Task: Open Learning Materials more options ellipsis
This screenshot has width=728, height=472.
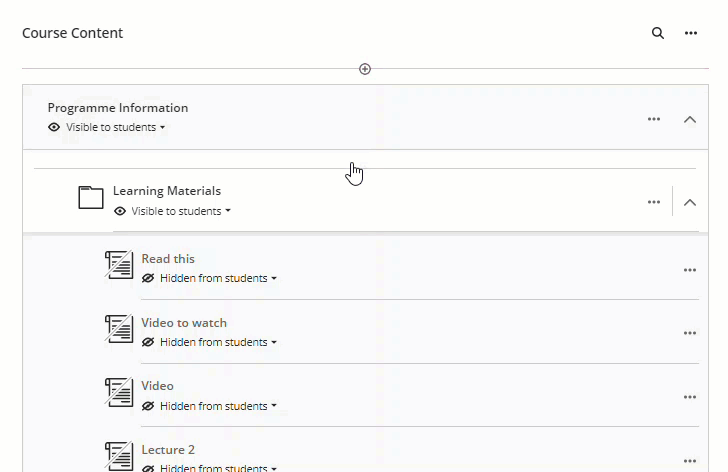Action: coord(654,202)
